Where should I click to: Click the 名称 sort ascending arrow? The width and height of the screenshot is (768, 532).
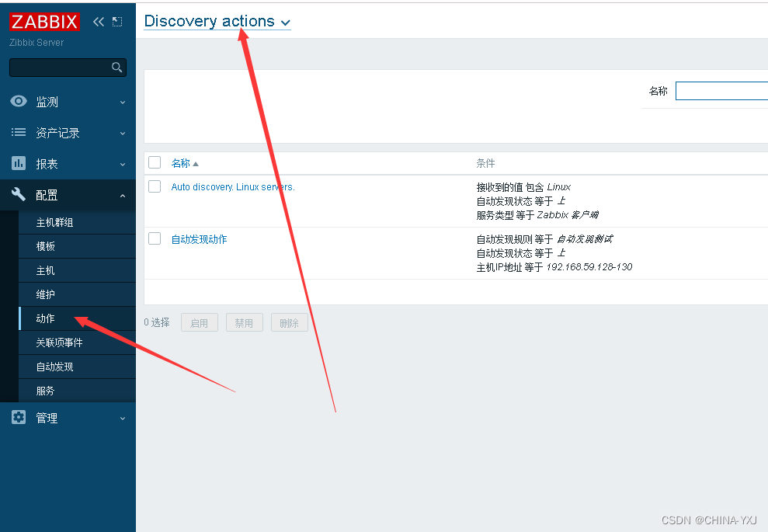pyautogui.click(x=196, y=164)
